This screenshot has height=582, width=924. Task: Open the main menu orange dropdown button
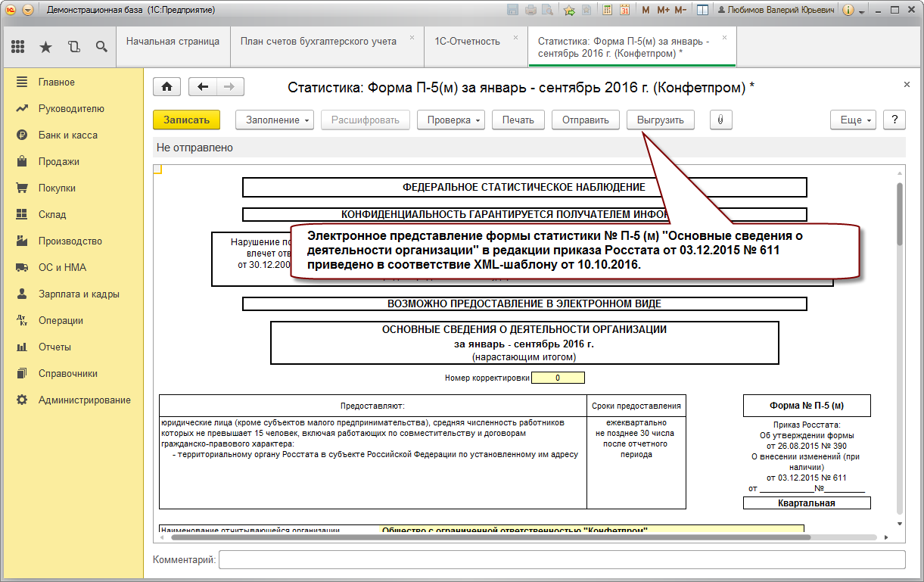pos(28,11)
